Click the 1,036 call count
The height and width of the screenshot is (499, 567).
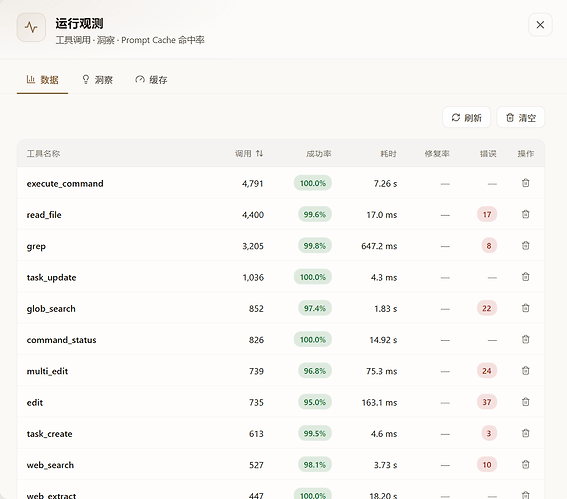point(253,277)
